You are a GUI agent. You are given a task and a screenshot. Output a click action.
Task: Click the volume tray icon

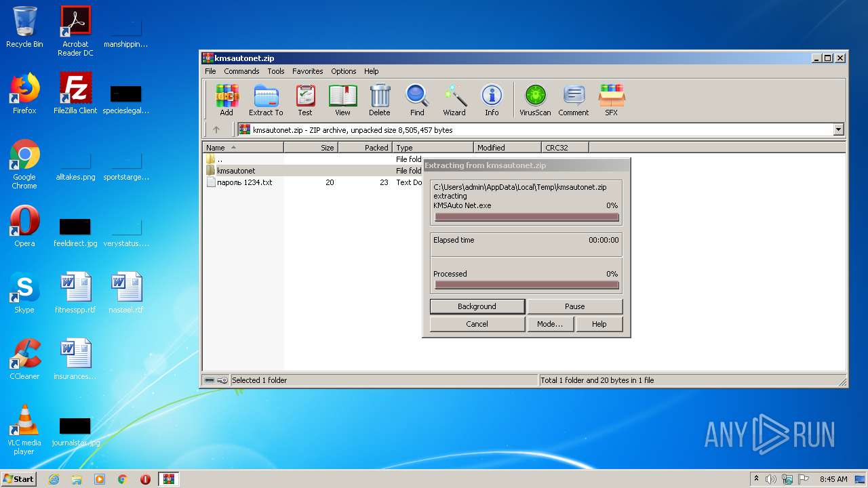pyautogui.click(x=771, y=479)
